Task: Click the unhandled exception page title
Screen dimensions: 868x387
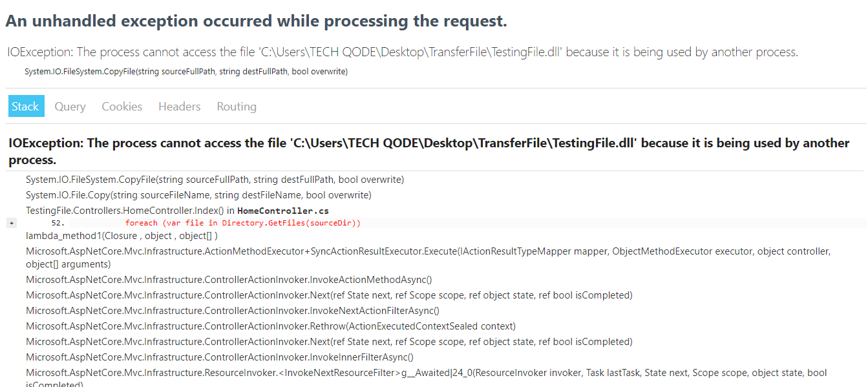Action: (x=256, y=21)
